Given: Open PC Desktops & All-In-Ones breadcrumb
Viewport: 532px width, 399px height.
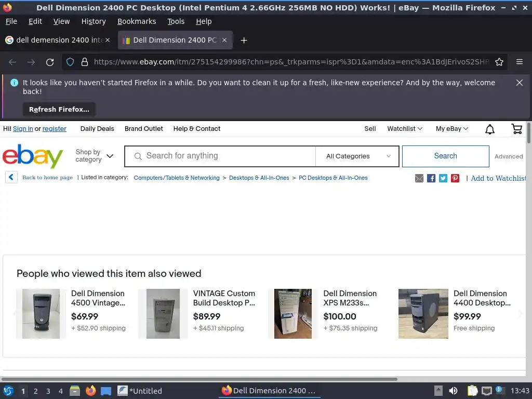Looking at the screenshot, I should 333,178.
